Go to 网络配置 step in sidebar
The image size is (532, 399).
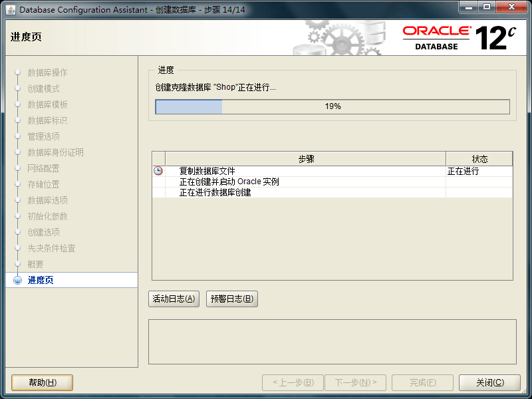click(x=43, y=168)
